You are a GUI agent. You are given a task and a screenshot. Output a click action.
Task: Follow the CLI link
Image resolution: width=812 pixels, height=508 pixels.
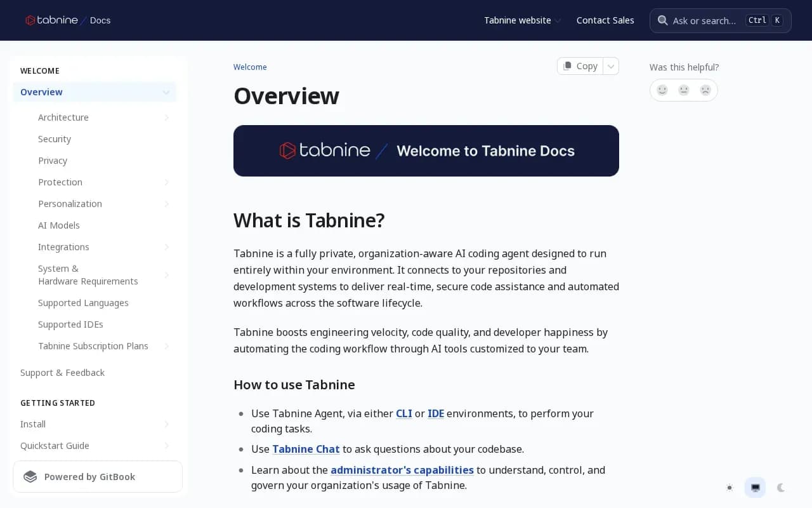(x=404, y=413)
